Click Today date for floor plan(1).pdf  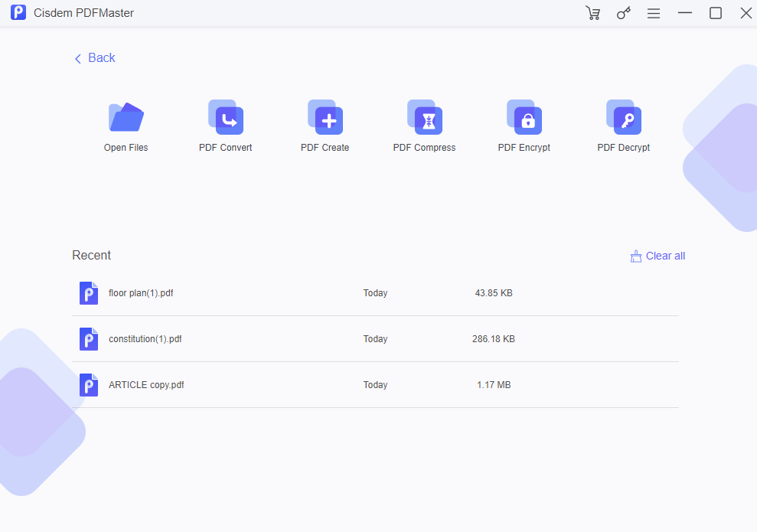[376, 293]
